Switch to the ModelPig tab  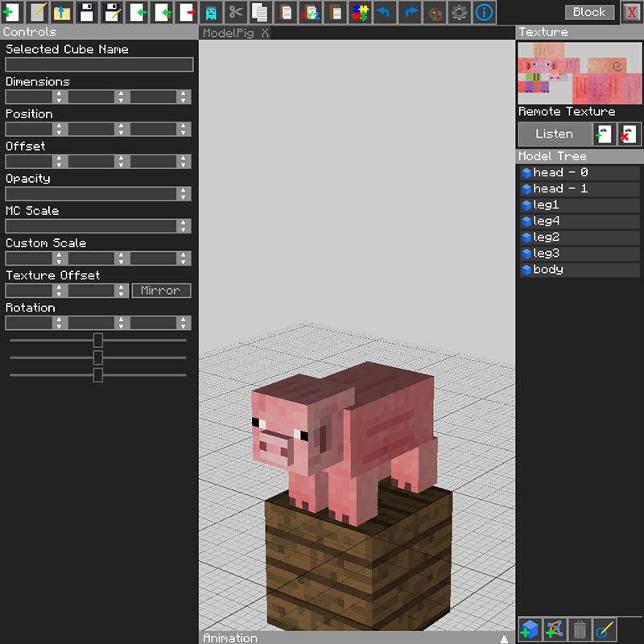click(x=221, y=33)
